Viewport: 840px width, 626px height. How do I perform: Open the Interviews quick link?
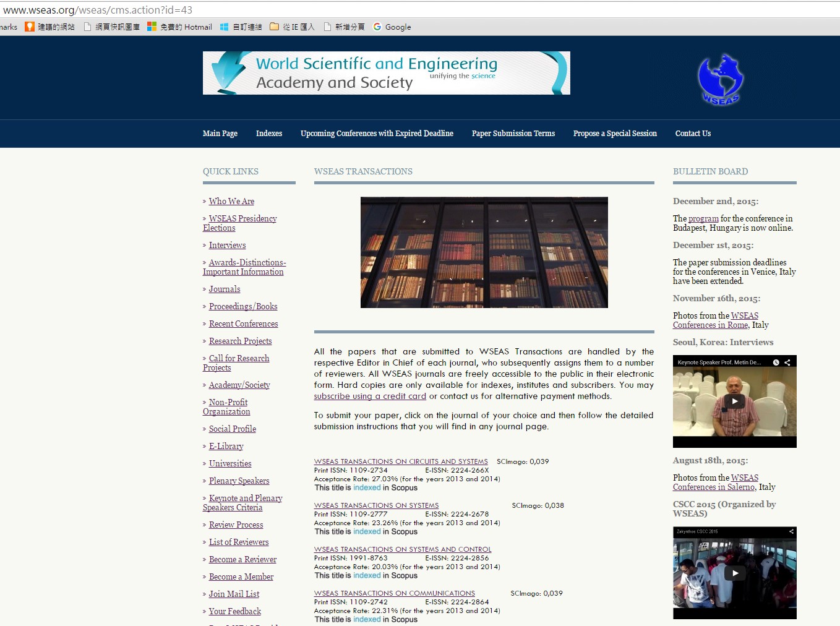click(227, 246)
